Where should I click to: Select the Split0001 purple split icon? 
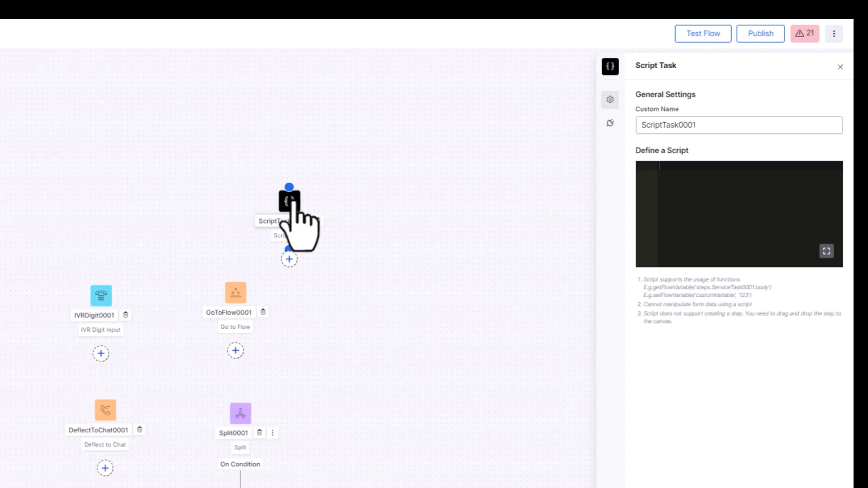(241, 413)
